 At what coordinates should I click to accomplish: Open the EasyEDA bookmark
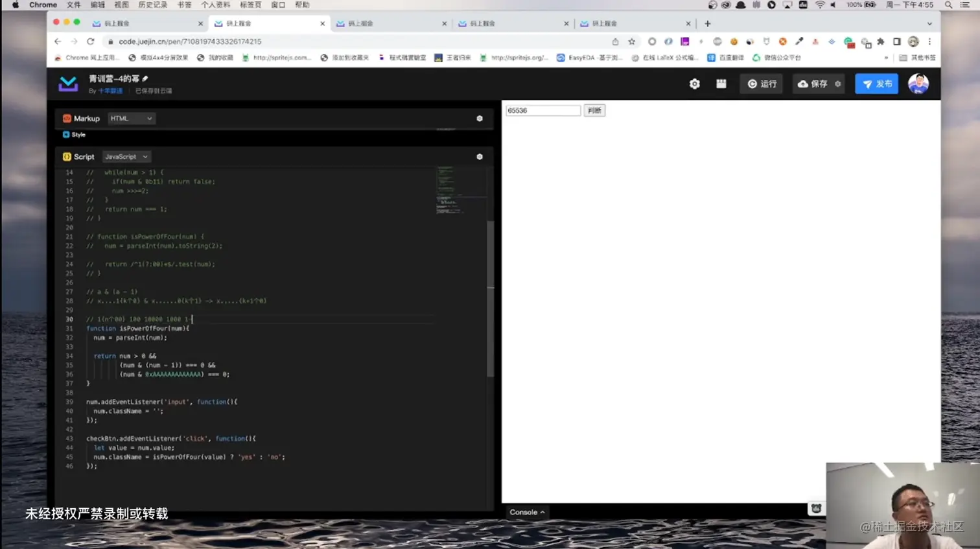pos(590,58)
